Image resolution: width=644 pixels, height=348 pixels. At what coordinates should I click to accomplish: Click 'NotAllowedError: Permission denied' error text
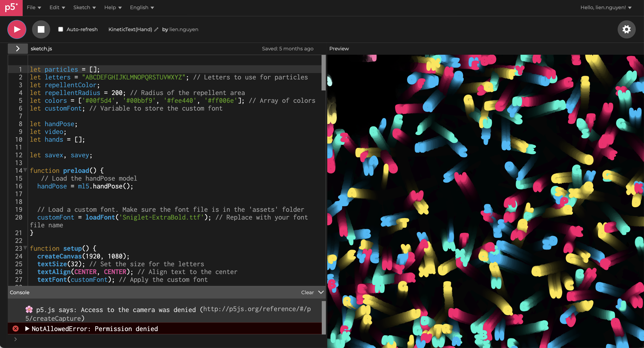(95, 329)
